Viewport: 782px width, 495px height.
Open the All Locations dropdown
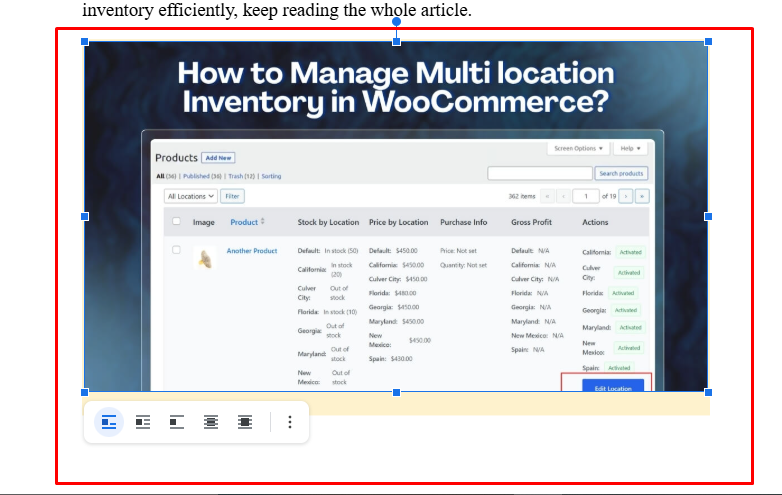(191, 196)
